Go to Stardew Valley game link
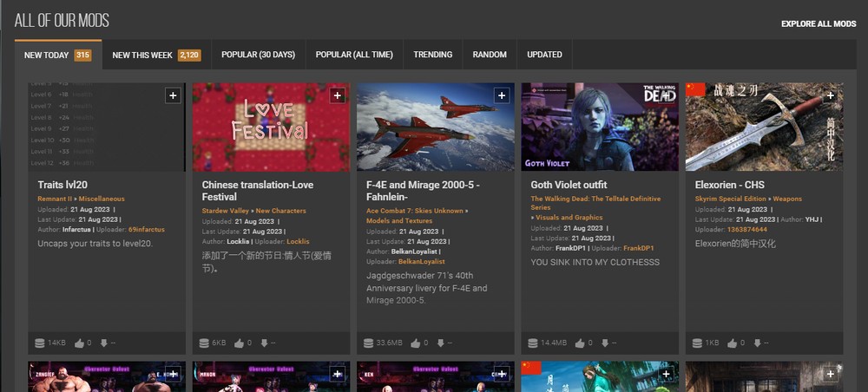 pos(226,211)
